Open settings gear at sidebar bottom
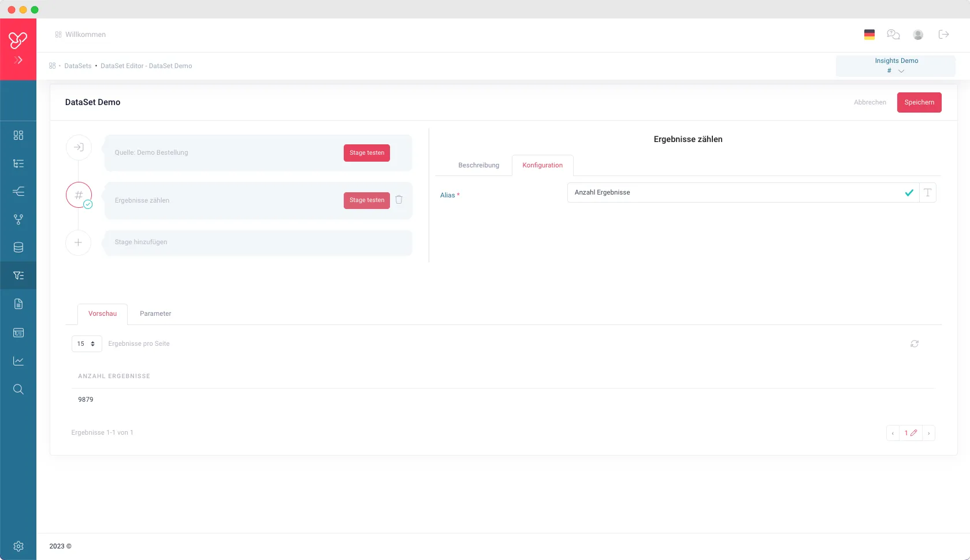Image resolution: width=970 pixels, height=560 pixels. 18,546
